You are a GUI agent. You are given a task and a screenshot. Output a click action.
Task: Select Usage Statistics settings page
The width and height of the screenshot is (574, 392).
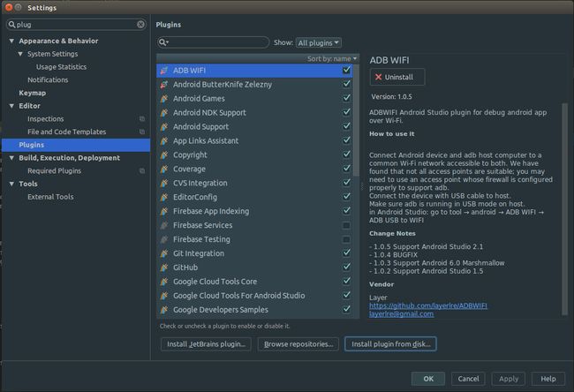61,67
